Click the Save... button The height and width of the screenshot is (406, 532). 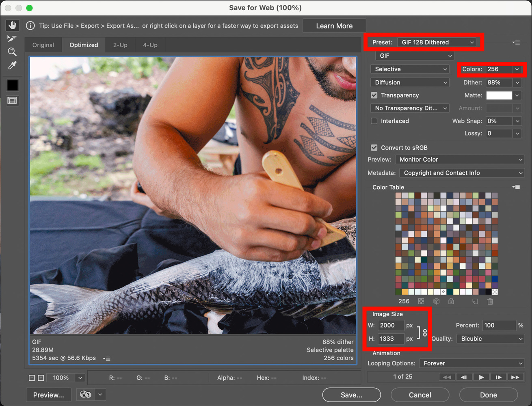click(352, 395)
